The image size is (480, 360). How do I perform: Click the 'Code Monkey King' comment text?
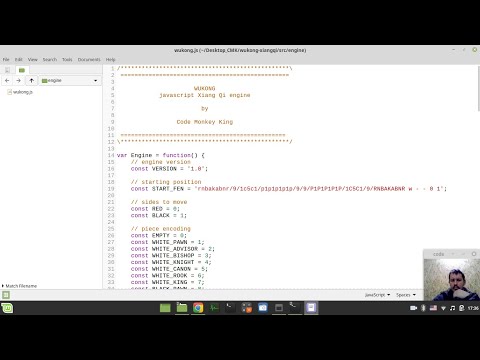point(205,122)
